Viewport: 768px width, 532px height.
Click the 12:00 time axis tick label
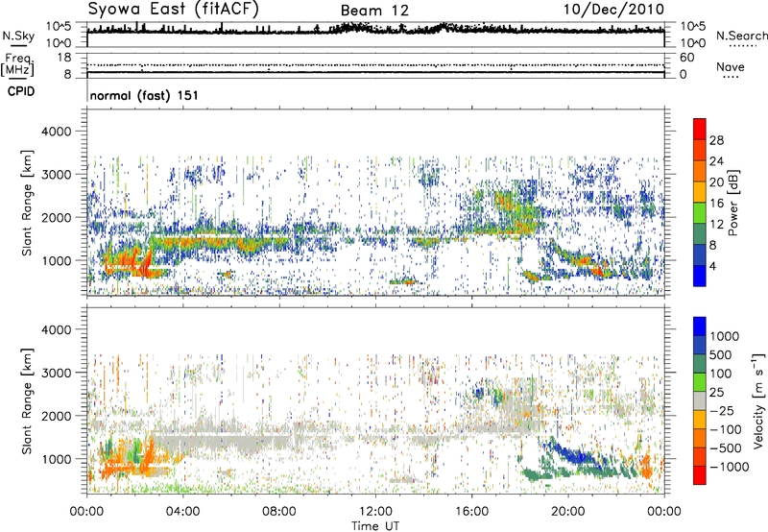pyautogui.click(x=375, y=512)
